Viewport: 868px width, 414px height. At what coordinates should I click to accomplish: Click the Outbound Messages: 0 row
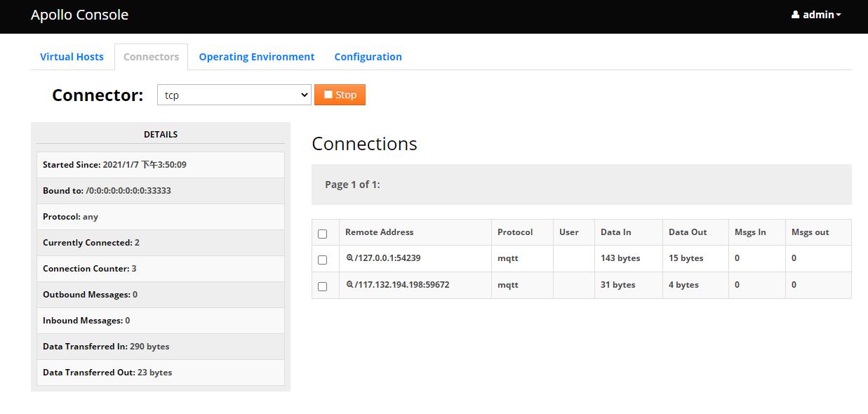coord(161,295)
